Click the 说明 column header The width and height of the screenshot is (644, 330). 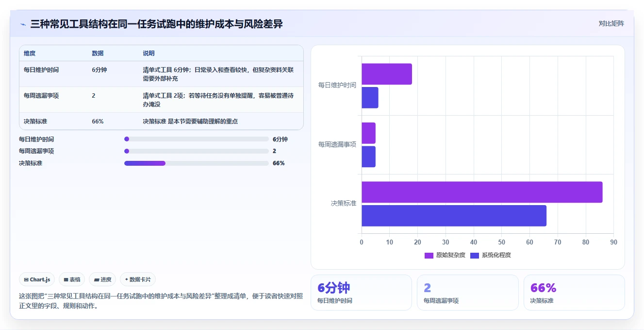pyautogui.click(x=149, y=53)
